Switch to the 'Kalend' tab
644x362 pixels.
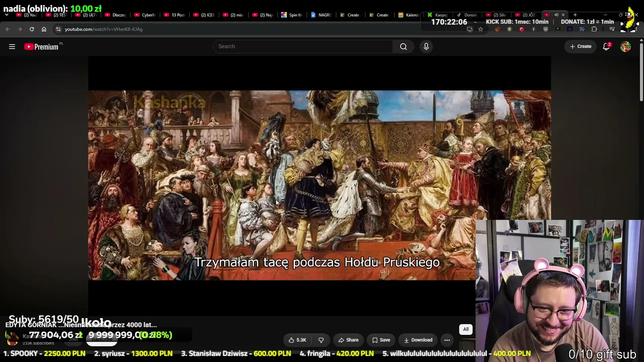[x=409, y=15]
